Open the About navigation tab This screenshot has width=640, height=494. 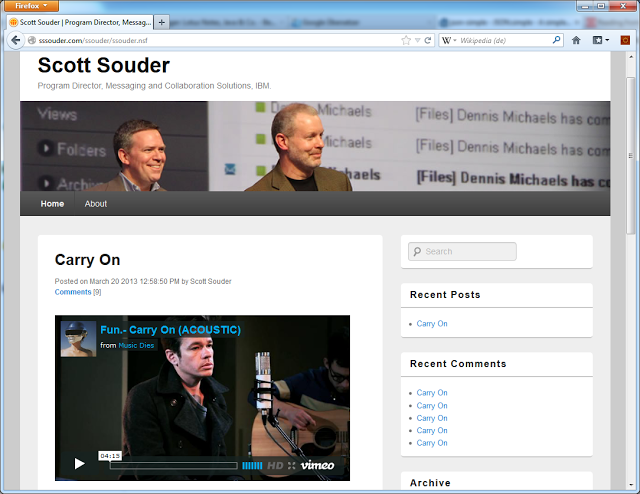[96, 203]
